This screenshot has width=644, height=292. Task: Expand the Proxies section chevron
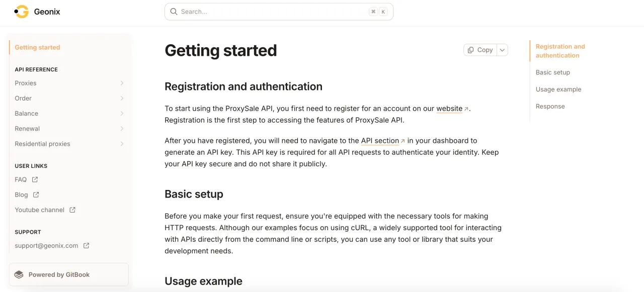pos(122,83)
